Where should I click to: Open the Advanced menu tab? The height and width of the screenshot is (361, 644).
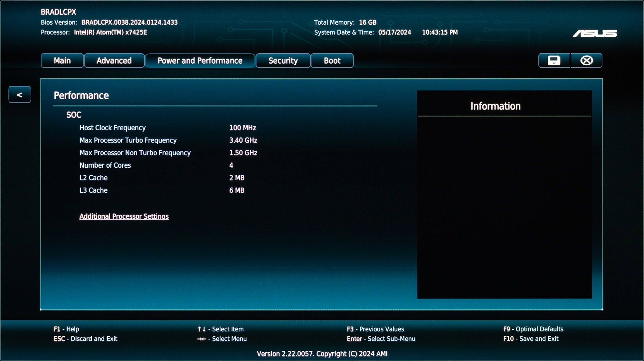point(114,60)
